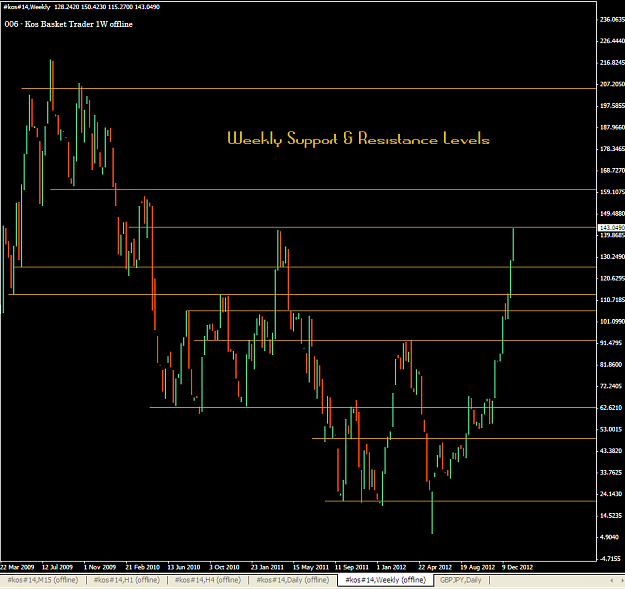Click the '11 Sep 2011' date label
The width and height of the screenshot is (625, 589).
point(352,567)
